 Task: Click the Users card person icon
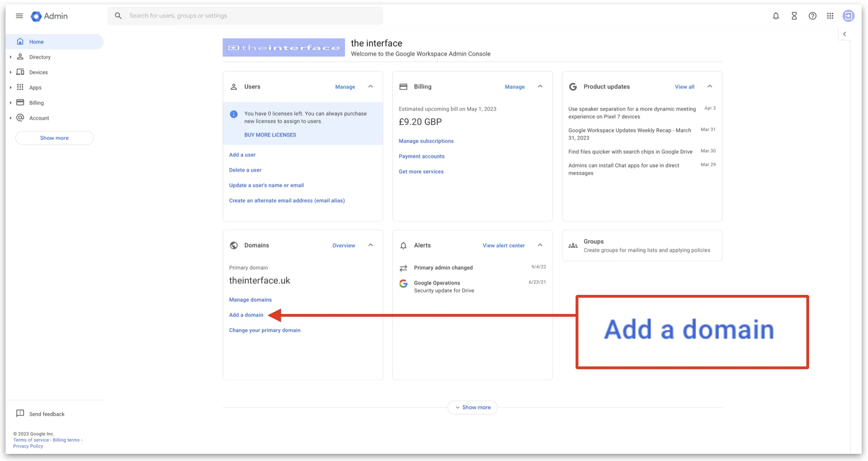pos(234,87)
